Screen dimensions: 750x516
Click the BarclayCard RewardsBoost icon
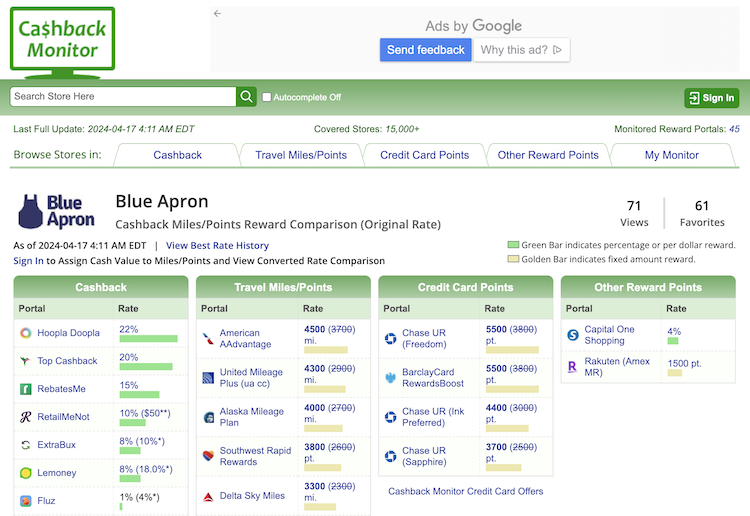point(391,378)
